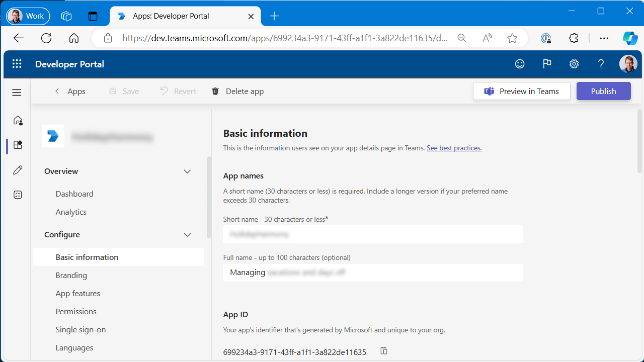Open the checklist icon in left rail
Screen dimensions: 644x362
[x=18, y=195]
